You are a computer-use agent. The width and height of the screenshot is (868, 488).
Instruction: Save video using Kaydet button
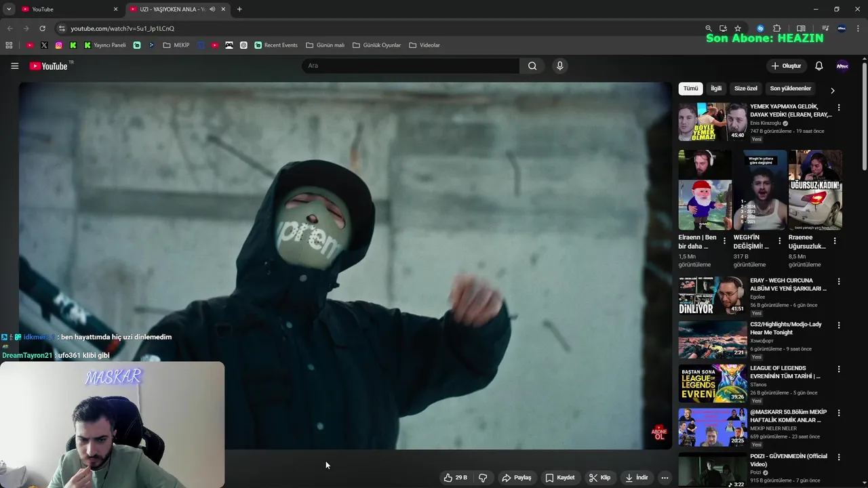click(x=560, y=478)
